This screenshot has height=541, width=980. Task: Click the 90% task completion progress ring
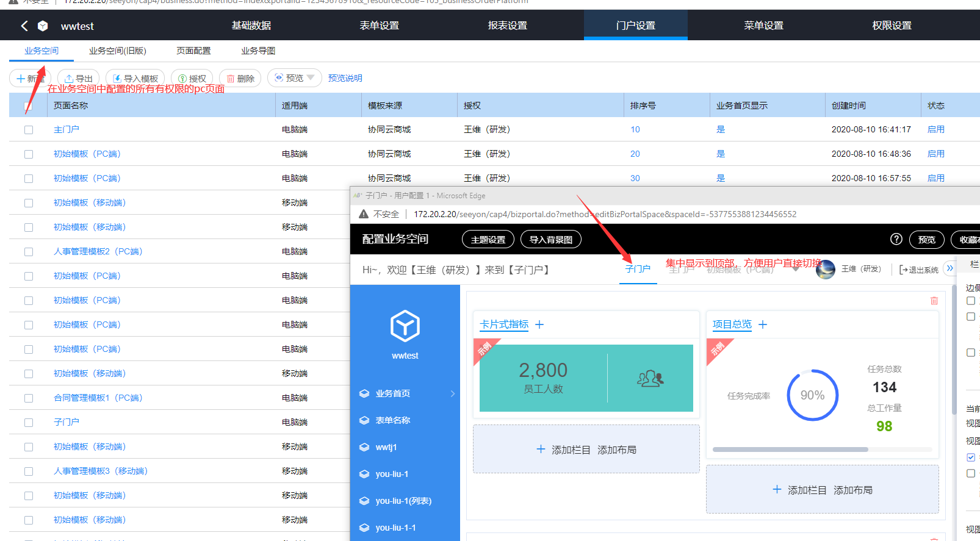pyautogui.click(x=812, y=395)
